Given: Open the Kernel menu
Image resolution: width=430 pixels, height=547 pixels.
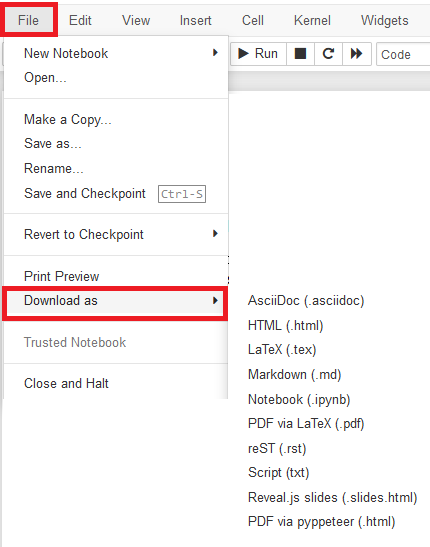Looking at the screenshot, I should 312,20.
